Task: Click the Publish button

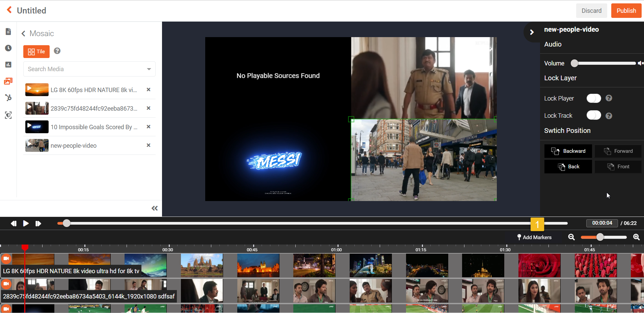Action: point(626,11)
